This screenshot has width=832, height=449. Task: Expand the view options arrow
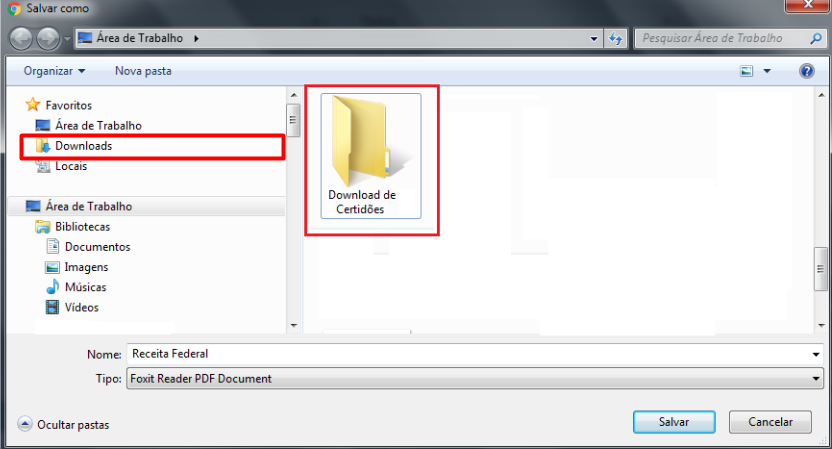(x=767, y=71)
